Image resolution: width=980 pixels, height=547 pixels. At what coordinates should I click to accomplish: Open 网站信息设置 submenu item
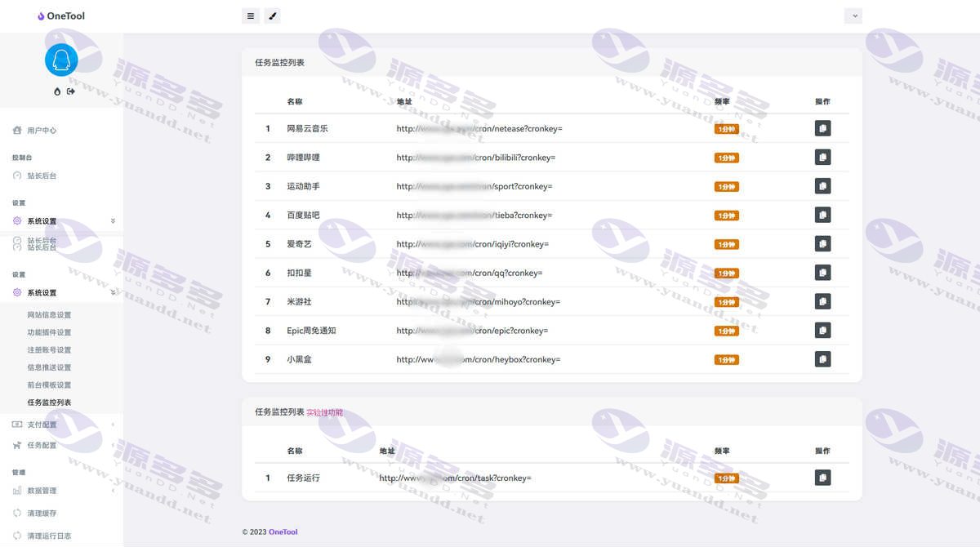tap(49, 315)
